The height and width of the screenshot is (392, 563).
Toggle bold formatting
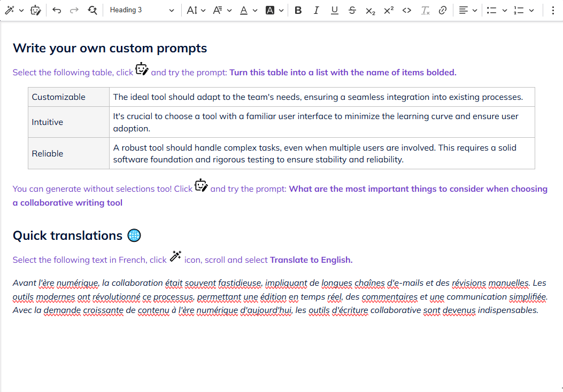pyautogui.click(x=298, y=10)
